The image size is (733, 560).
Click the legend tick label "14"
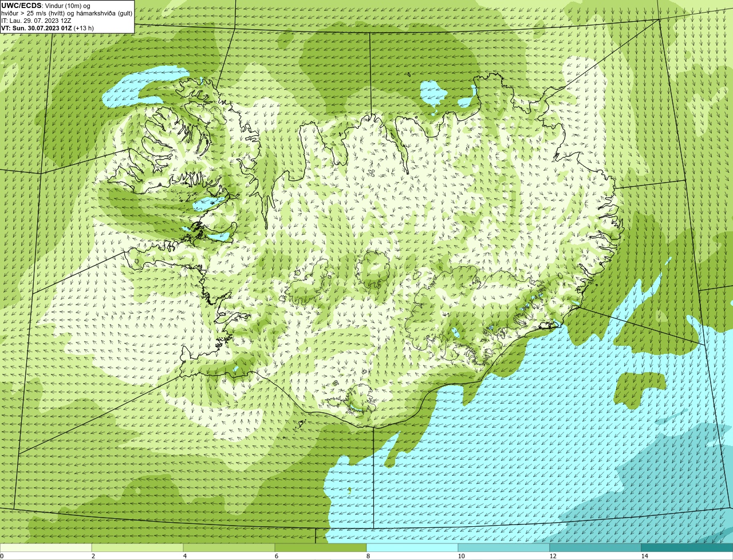coord(644,556)
